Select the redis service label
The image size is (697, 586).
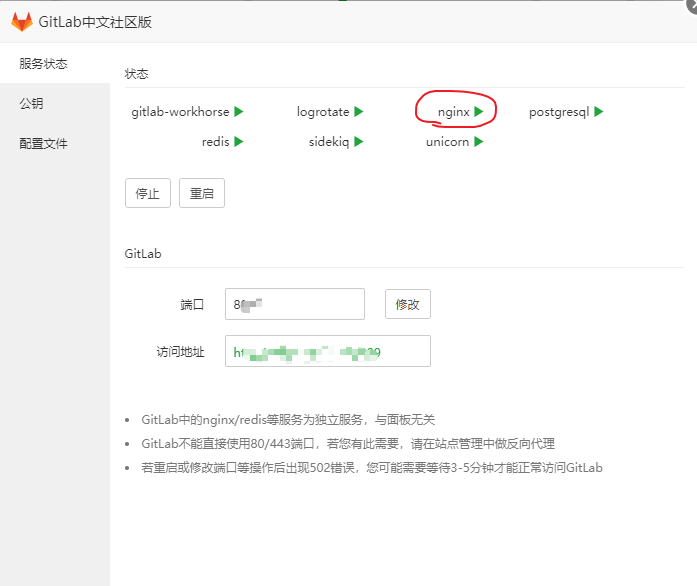point(216,142)
